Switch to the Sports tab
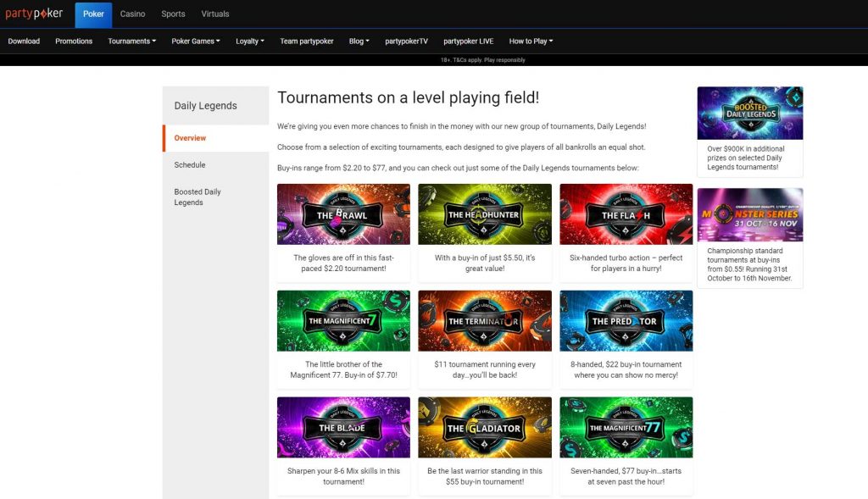 click(173, 14)
